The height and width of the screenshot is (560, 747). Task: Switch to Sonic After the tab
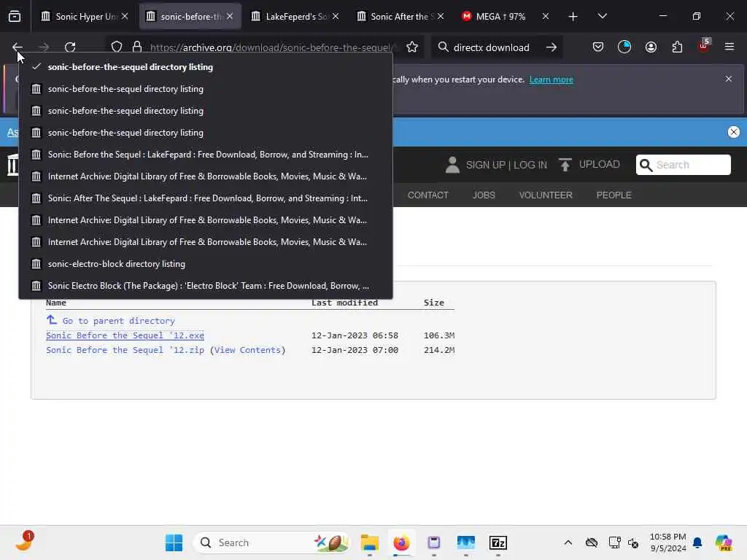point(399,16)
